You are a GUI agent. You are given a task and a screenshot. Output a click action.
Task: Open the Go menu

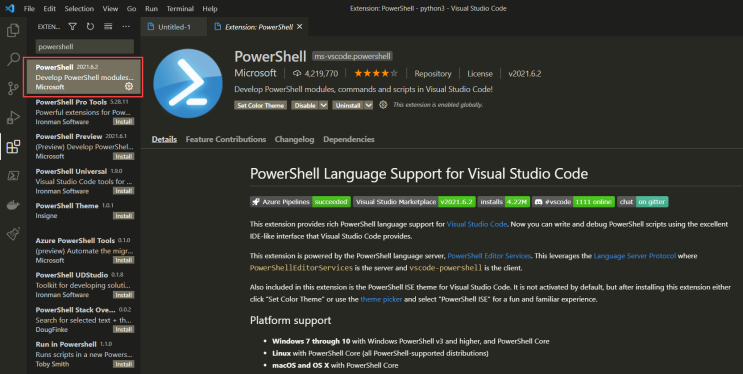pyautogui.click(x=131, y=9)
